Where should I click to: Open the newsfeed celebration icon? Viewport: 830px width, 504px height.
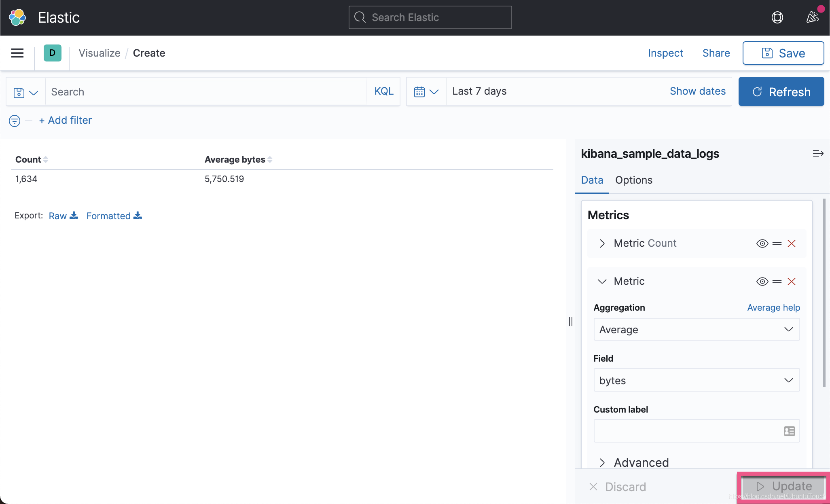pos(812,17)
